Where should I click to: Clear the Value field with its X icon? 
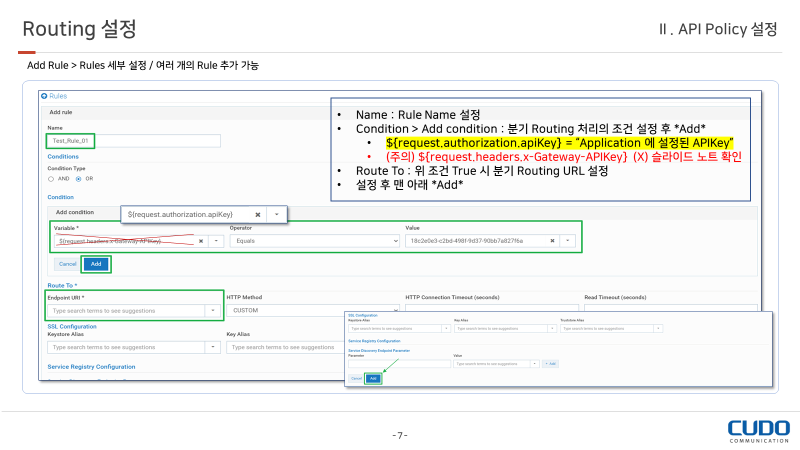(553, 241)
